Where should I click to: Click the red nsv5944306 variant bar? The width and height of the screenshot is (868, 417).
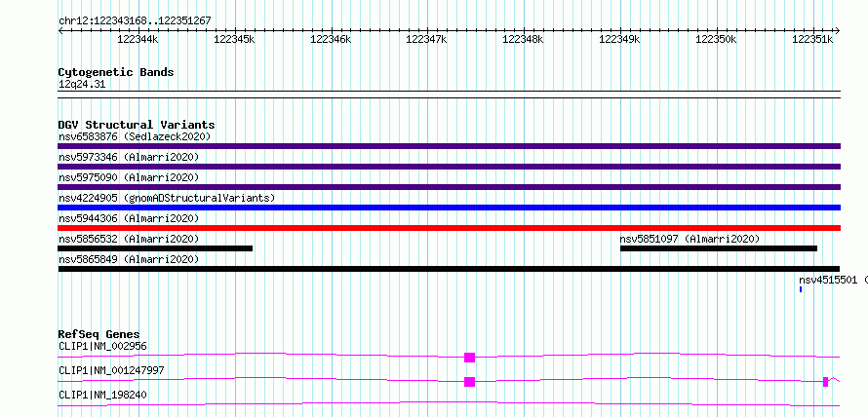point(449,228)
